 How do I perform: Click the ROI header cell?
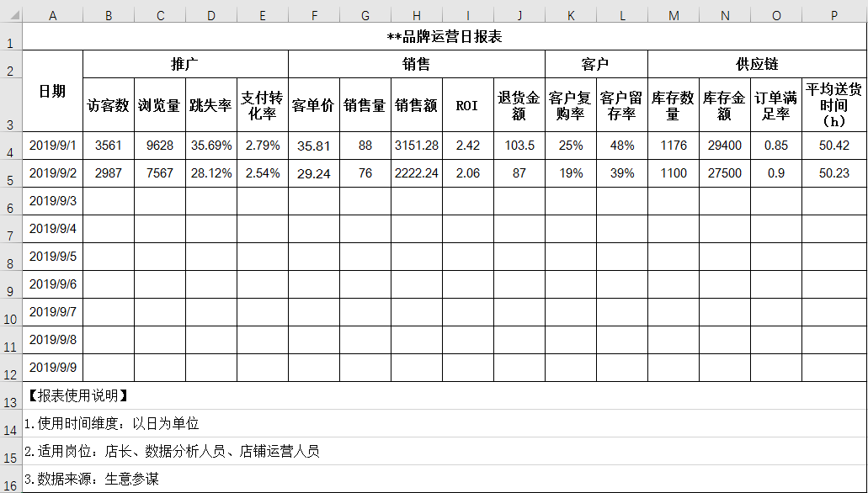pyautogui.click(x=467, y=106)
